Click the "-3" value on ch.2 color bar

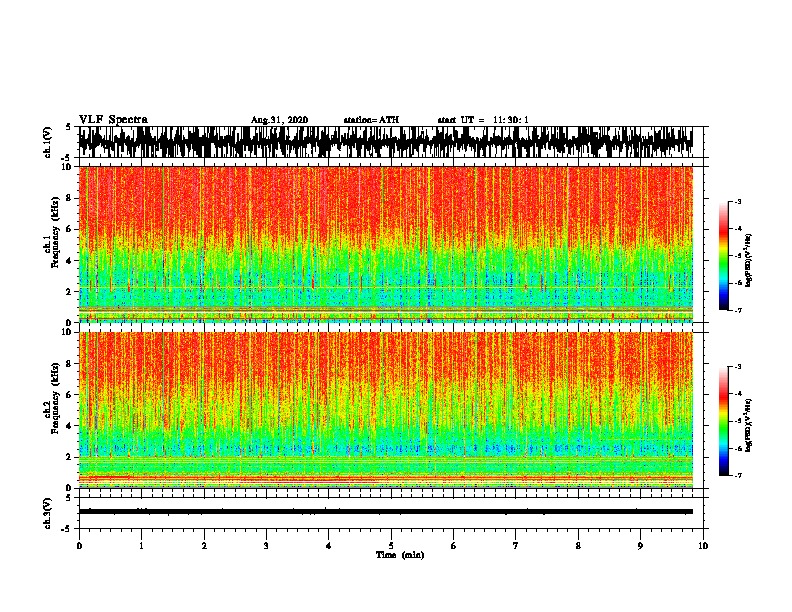tap(737, 367)
